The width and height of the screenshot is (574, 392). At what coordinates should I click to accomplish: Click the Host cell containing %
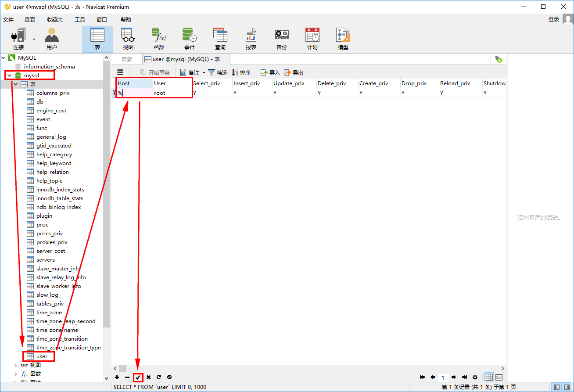(135, 93)
